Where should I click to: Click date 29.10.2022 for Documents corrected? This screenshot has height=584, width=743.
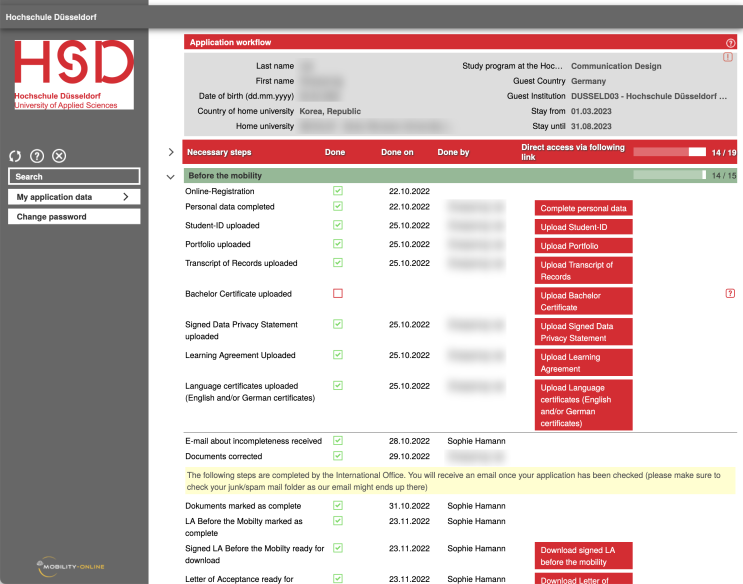tap(409, 456)
